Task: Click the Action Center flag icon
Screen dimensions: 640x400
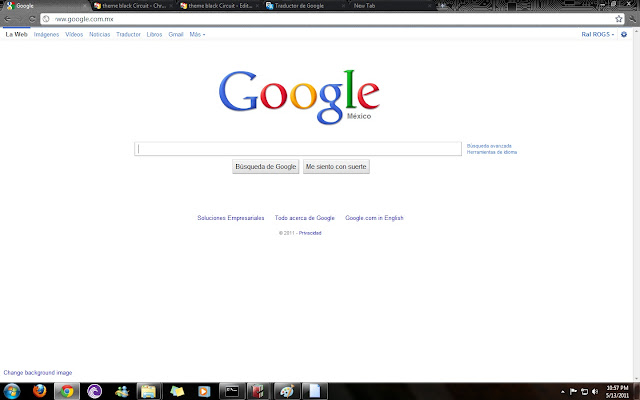Action: (x=573, y=391)
